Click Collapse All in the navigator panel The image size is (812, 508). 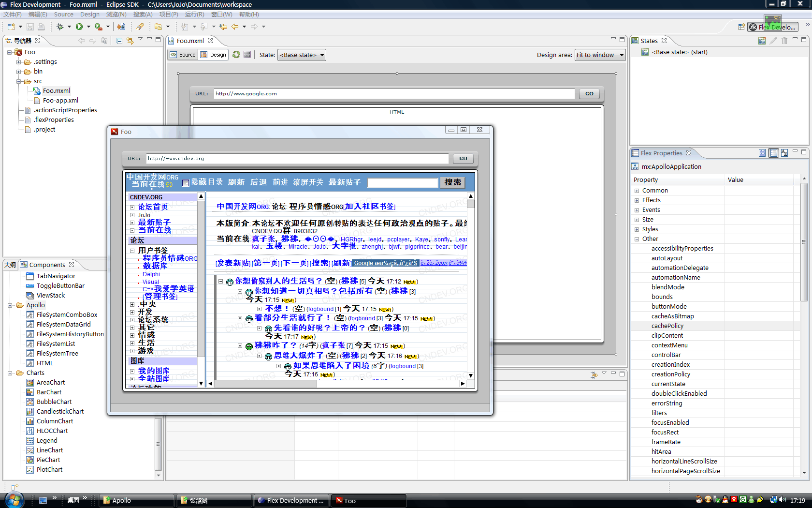(x=119, y=41)
